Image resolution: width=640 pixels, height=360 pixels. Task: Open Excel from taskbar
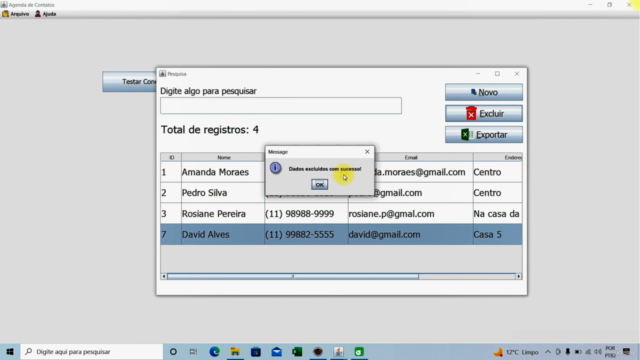tap(297, 351)
